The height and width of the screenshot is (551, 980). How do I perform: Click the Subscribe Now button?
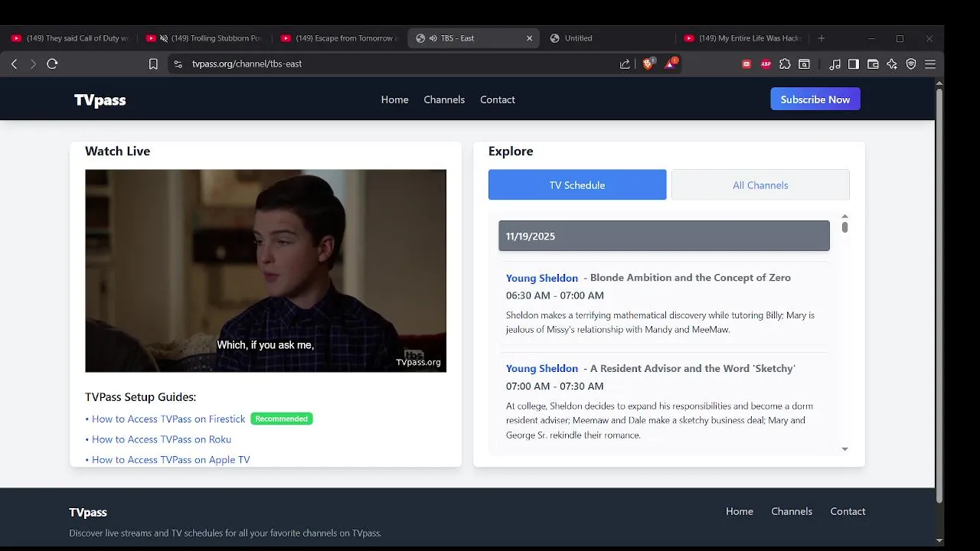815,99
